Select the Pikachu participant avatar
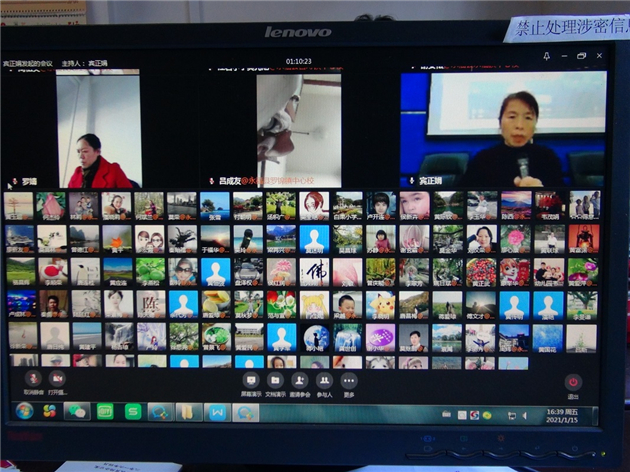This screenshot has width=630, height=472. click(380, 305)
